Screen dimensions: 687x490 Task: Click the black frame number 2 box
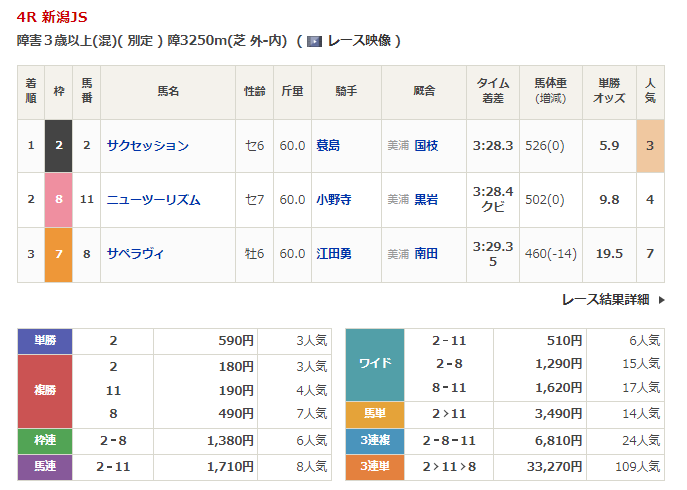point(59,146)
